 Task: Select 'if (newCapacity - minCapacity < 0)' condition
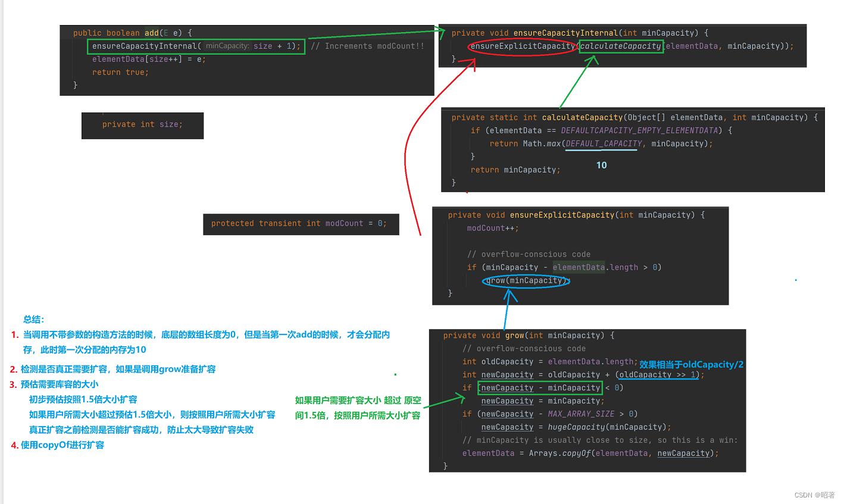point(543,387)
